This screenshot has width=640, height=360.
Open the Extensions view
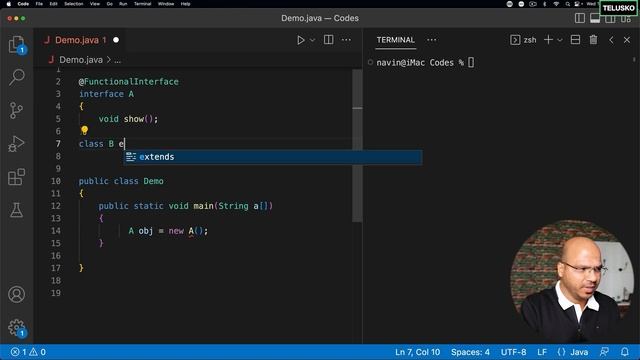click(16, 177)
